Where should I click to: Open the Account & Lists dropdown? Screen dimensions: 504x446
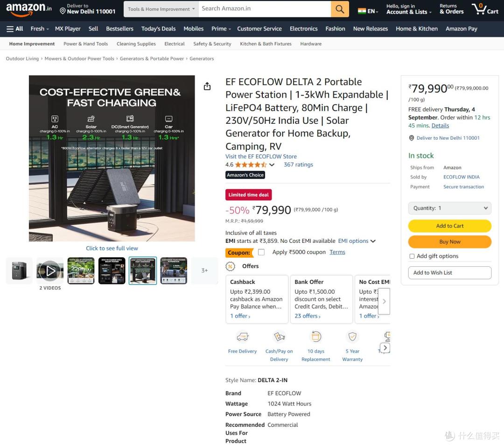pos(409,9)
